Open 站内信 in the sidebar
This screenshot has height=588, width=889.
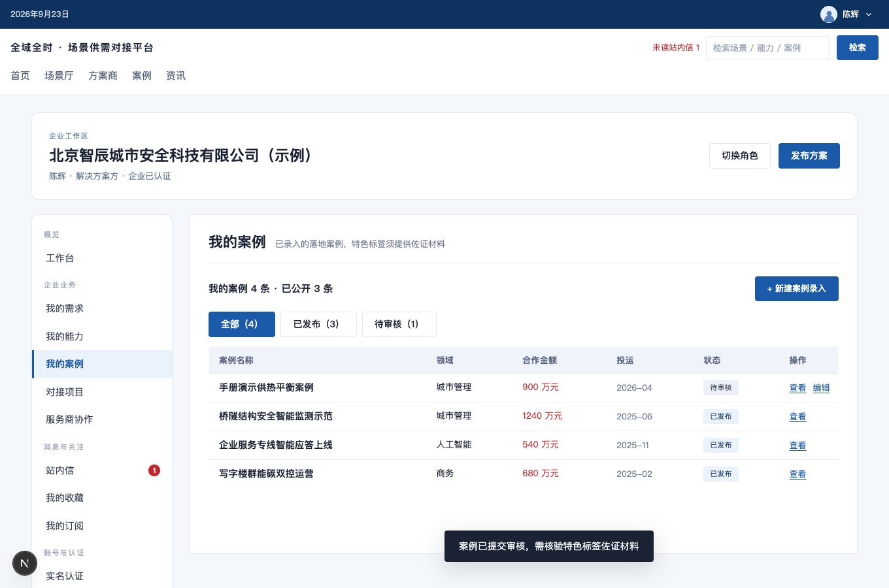(102, 470)
